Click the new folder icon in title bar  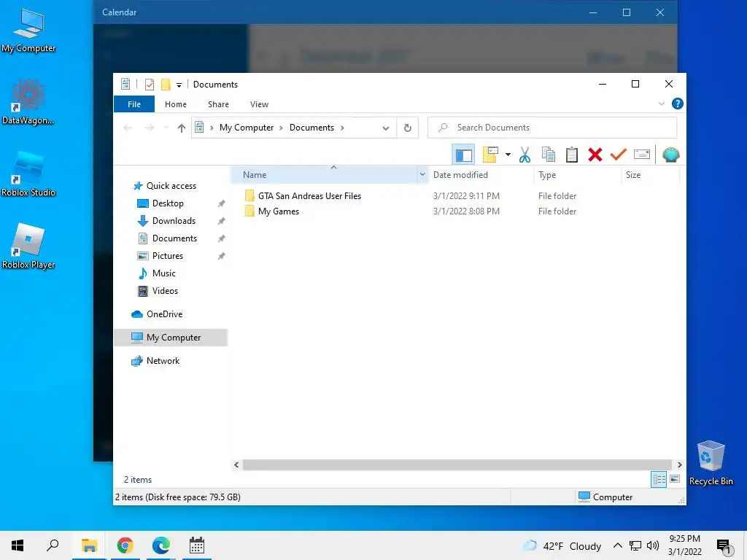pos(166,85)
